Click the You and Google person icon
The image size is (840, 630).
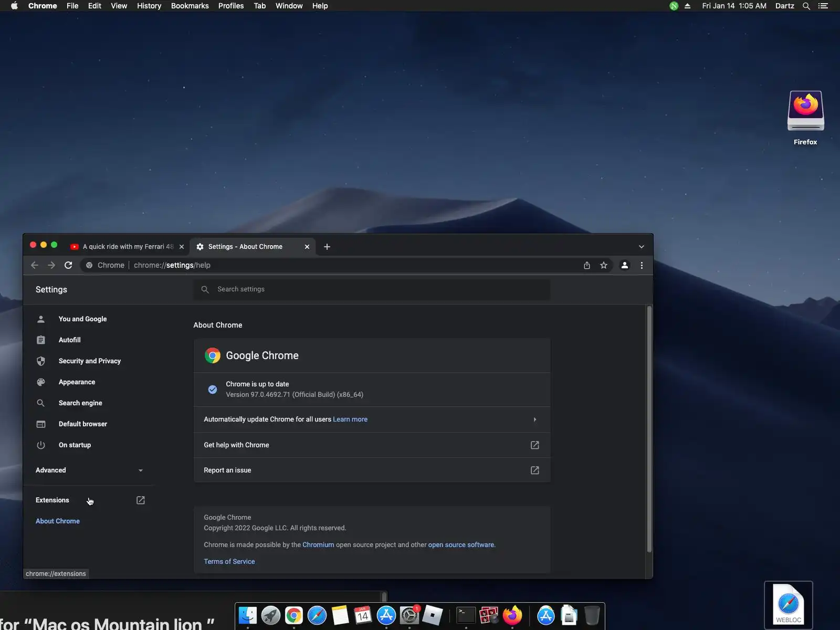click(x=41, y=319)
